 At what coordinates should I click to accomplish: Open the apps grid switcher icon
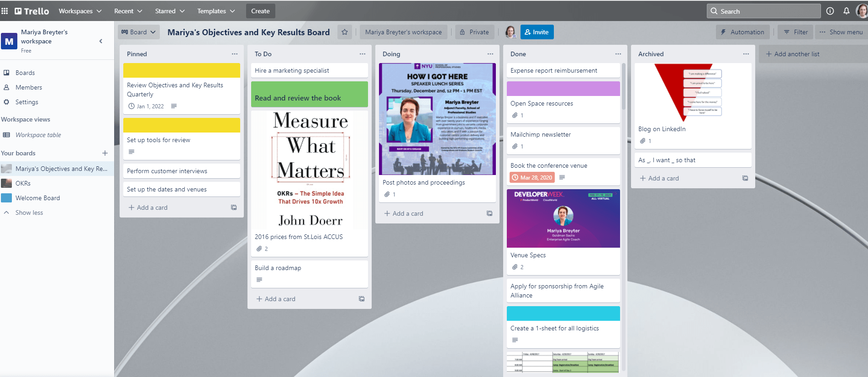click(x=5, y=11)
